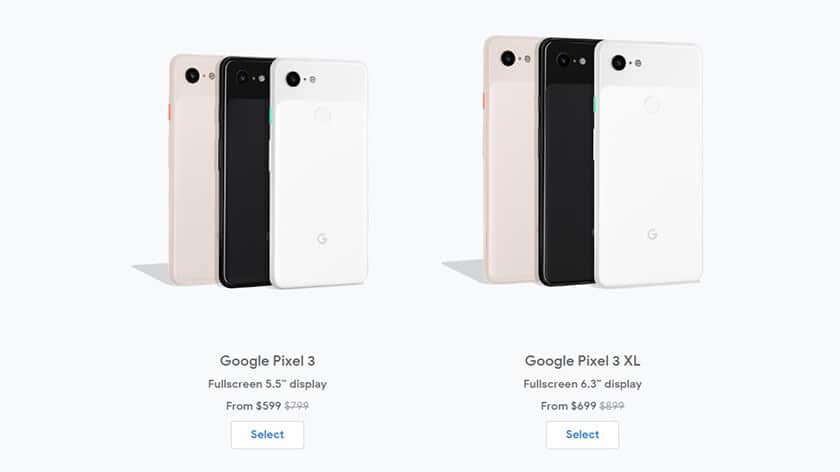
Task: Click the camera lens on pink Pixel 3
Action: click(x=192, y=76)
